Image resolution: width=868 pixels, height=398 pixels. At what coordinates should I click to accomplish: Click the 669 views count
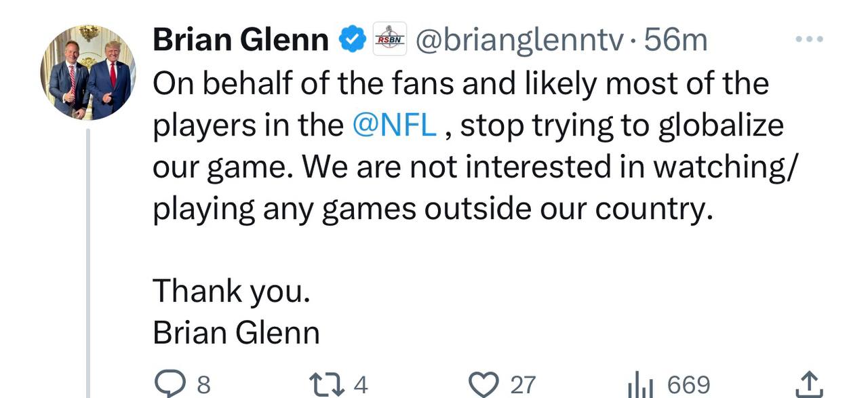point(689,385)
